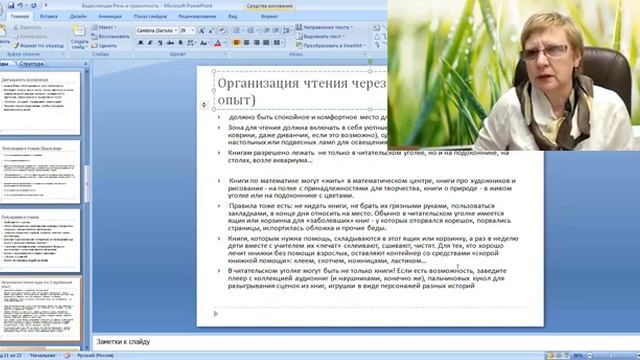Image resolution: width=640 pixels, height=360 pixels.
Task: Open the character spacing dropdown
Action: [x=191, y=43]
